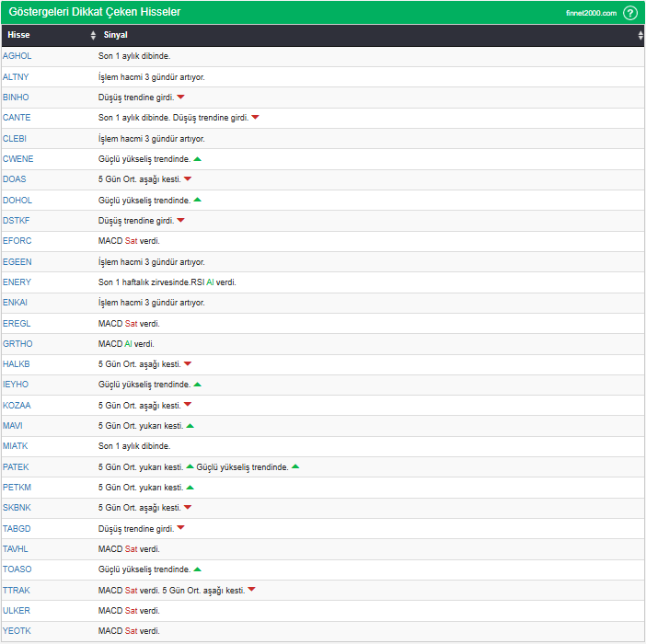The width and height of the screenshot is (646, 644).
Task: Click the last green arrow in PATEK row
Action: (x=295, y=466)
